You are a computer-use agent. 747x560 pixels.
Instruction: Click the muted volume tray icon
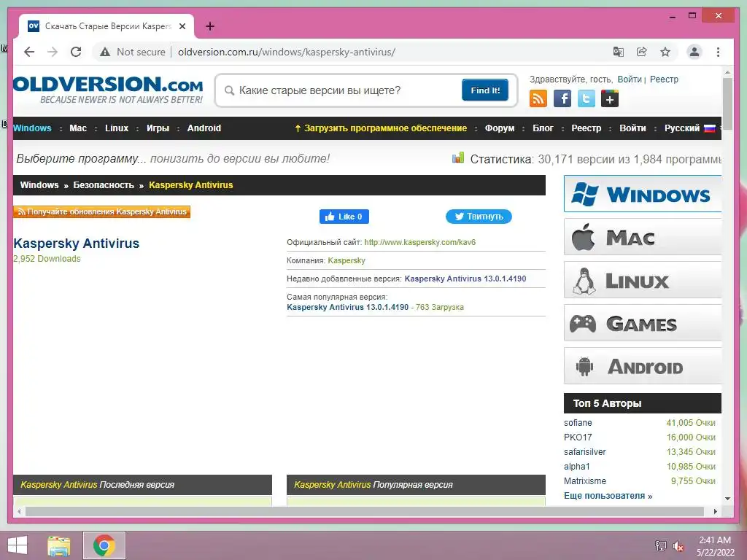tap(678, 546)
